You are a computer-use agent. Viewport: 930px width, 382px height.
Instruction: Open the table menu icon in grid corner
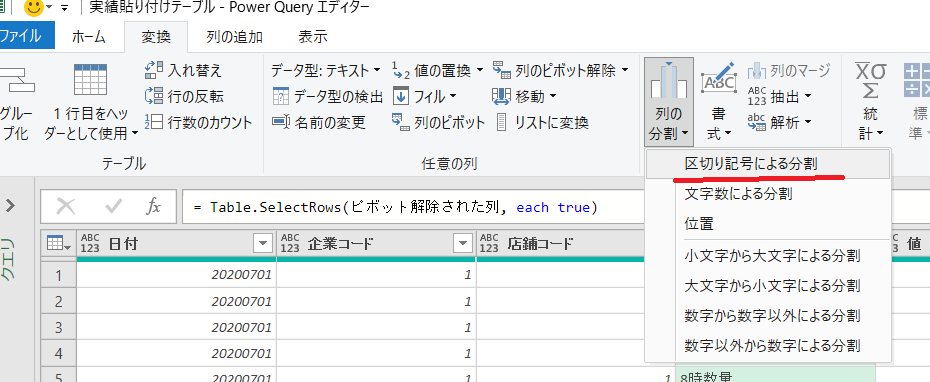point(59,243)
